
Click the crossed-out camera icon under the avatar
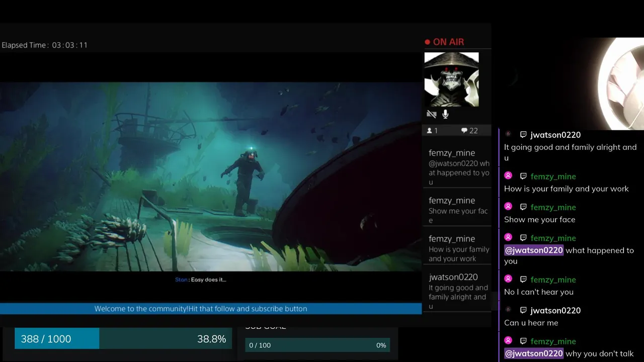pyautogui.click(x=431, y=115)
